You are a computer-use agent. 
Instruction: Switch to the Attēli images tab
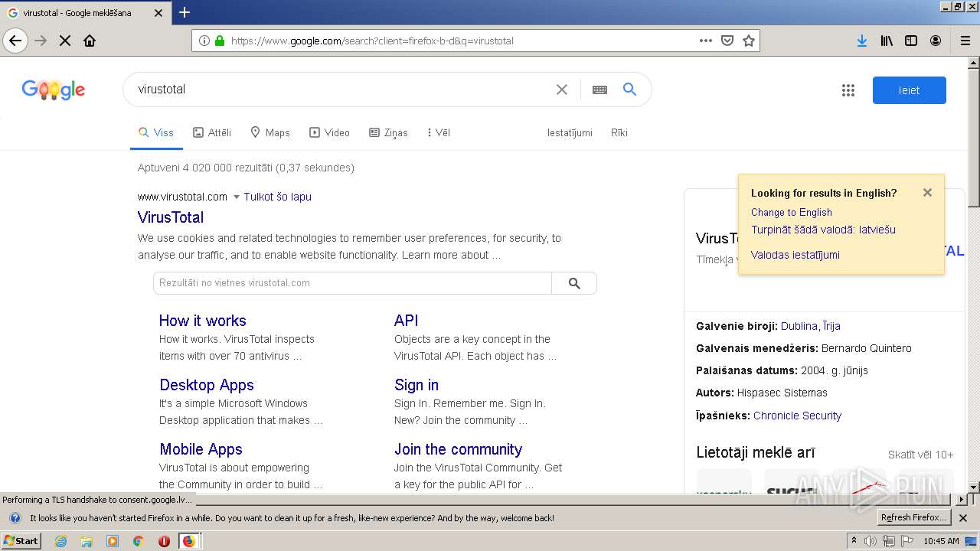point(212,132)
